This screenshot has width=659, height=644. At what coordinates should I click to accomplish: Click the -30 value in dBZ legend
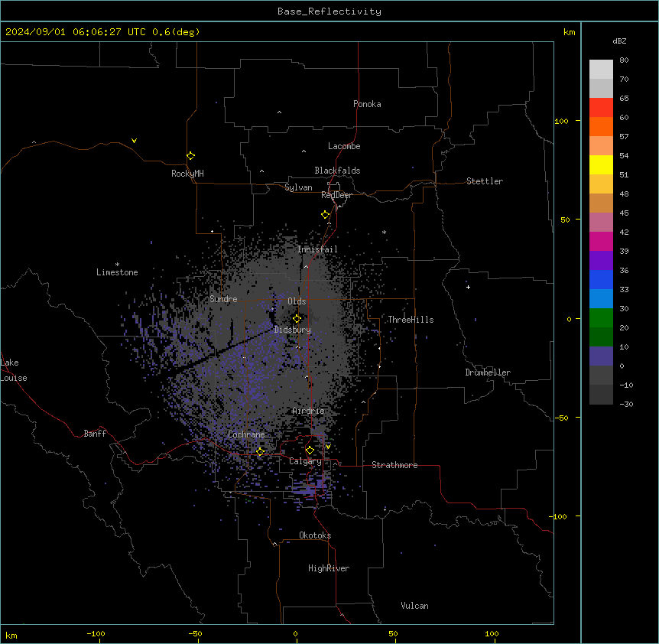coord(626,404)
